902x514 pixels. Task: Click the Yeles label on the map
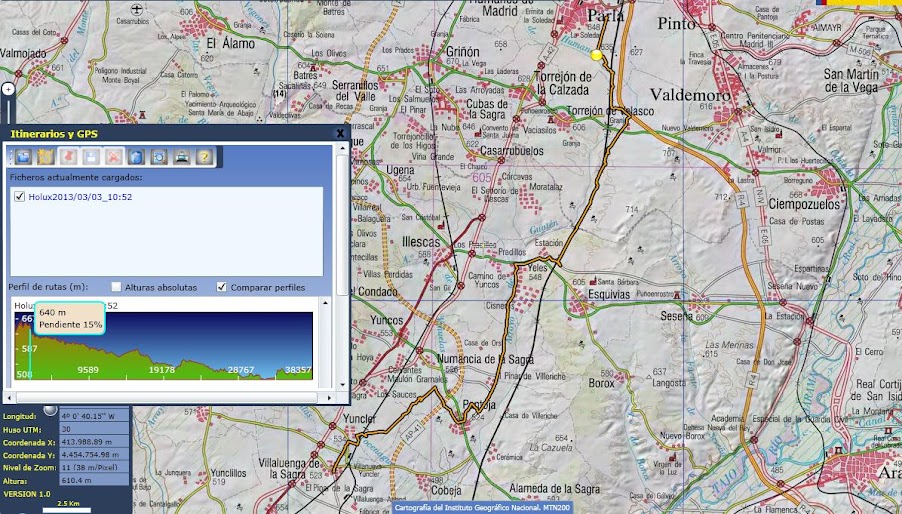point(538,268)
